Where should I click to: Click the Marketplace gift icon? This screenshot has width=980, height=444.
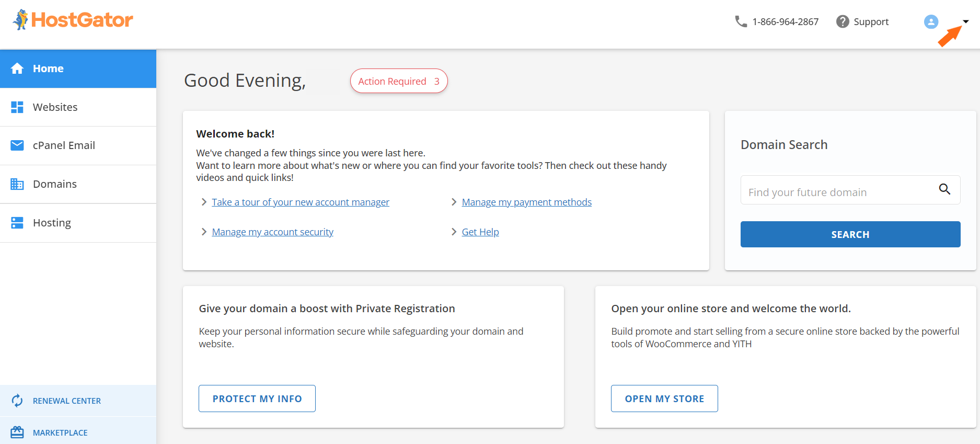point(17,432)
